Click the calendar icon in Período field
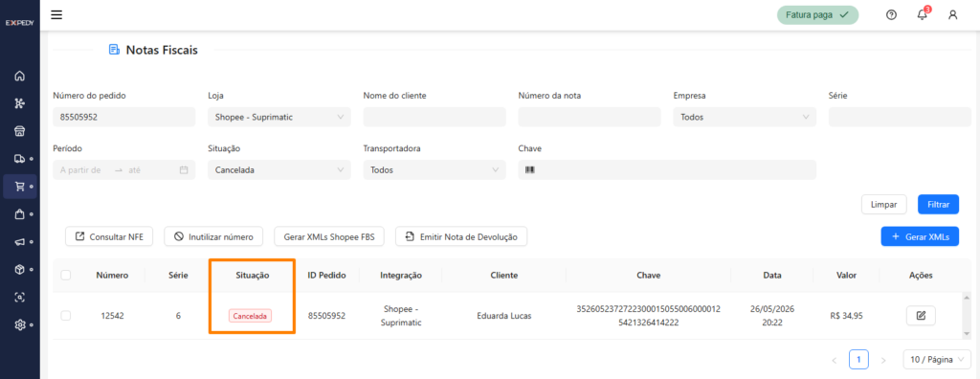Viewport: 980px width, 379px height. 184,170
